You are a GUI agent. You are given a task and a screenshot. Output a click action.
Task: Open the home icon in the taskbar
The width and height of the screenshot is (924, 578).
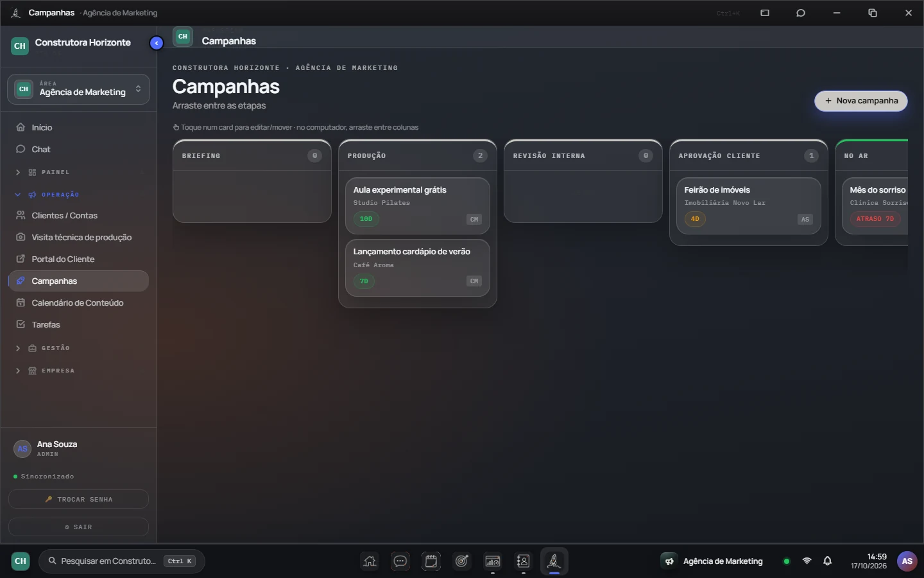(x=370, y=561)
